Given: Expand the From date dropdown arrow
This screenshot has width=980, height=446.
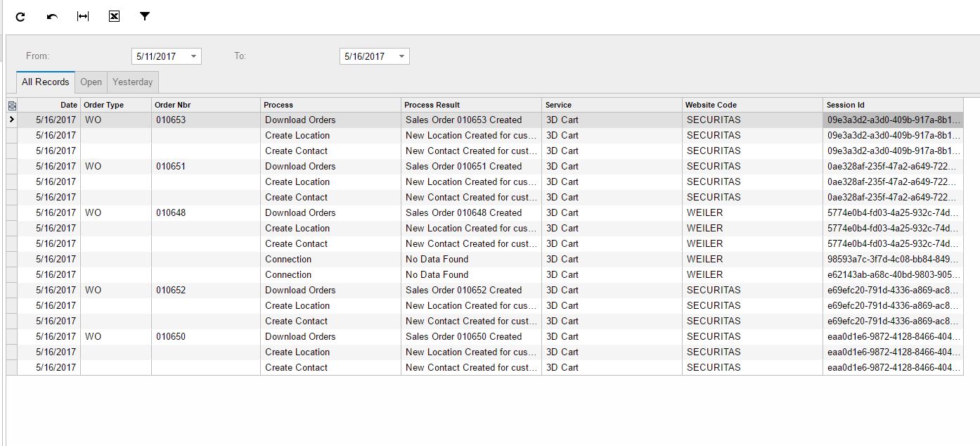Looking at the screenshot, I should click(194, 56).
